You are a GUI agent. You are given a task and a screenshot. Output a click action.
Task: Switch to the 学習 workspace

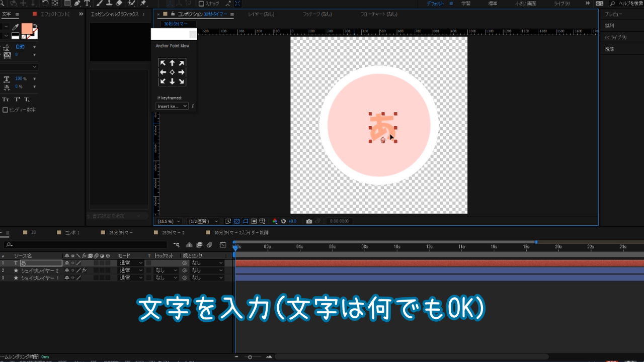tap(466, 4)
